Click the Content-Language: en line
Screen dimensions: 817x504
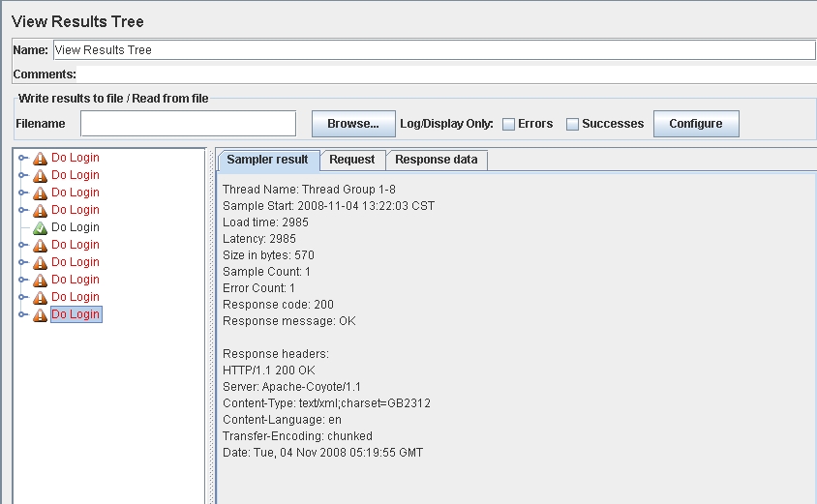(282, 420)
